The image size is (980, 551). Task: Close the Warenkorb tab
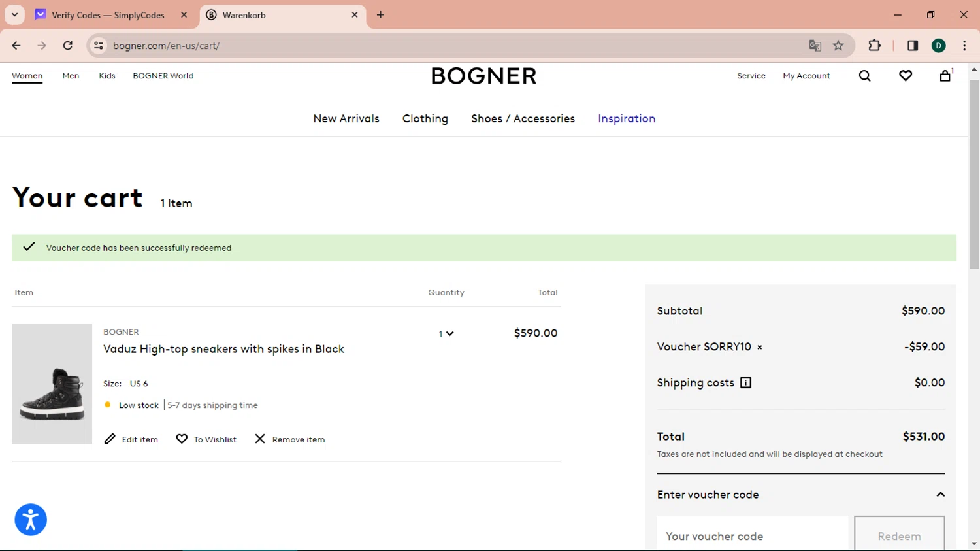click(355, 14)
